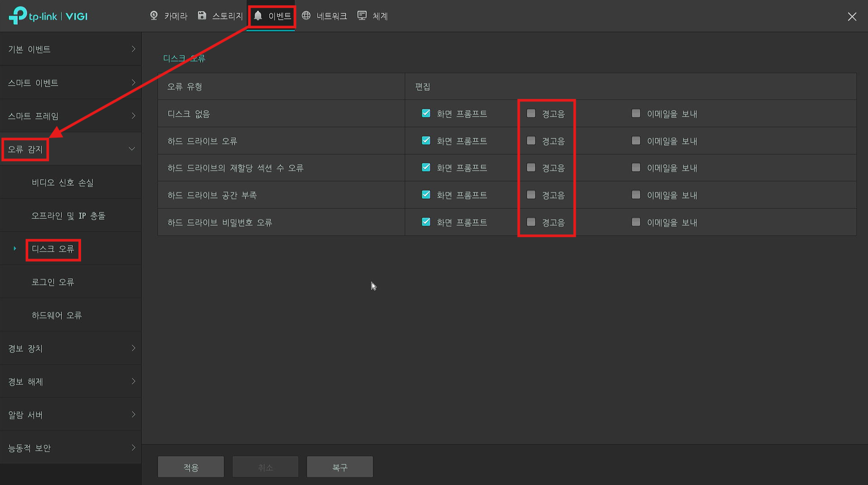Uncheck 화면 프롬프트 for 디스크 없음
The image size is (868, 485).
[x=426, y=114]
